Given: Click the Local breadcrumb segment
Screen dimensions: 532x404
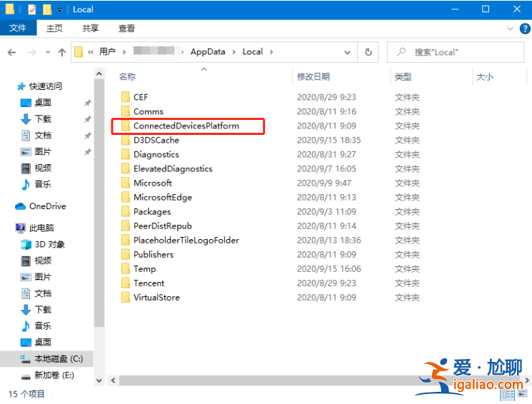Looking at the screenshot, I should 252,52.
